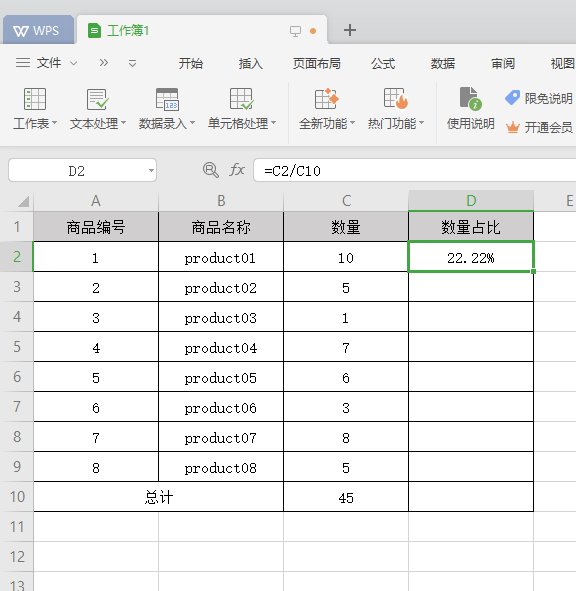576x591 pixels.
Task: Select the 数量 header cell
Action: [346, 227]
